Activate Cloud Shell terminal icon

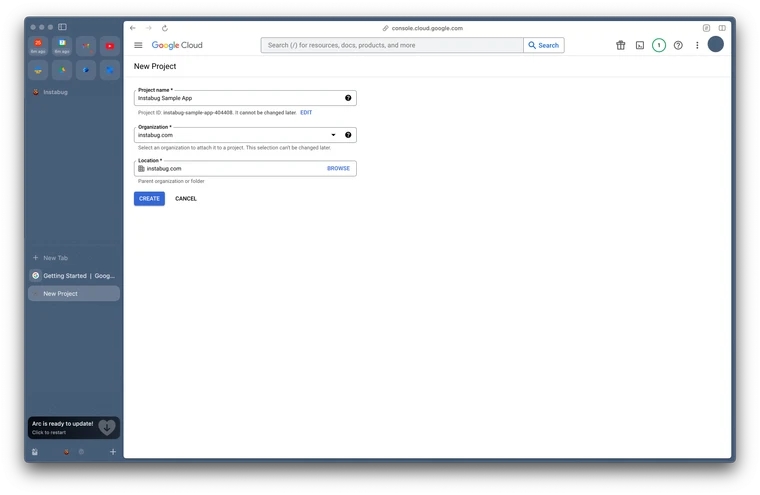[x=640, y=45]
